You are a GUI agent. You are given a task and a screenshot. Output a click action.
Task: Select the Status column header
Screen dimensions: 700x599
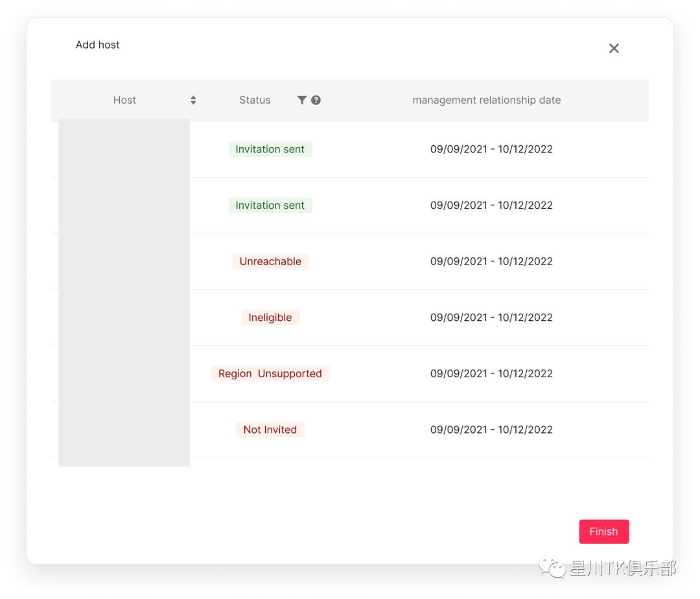click(255, 100)
